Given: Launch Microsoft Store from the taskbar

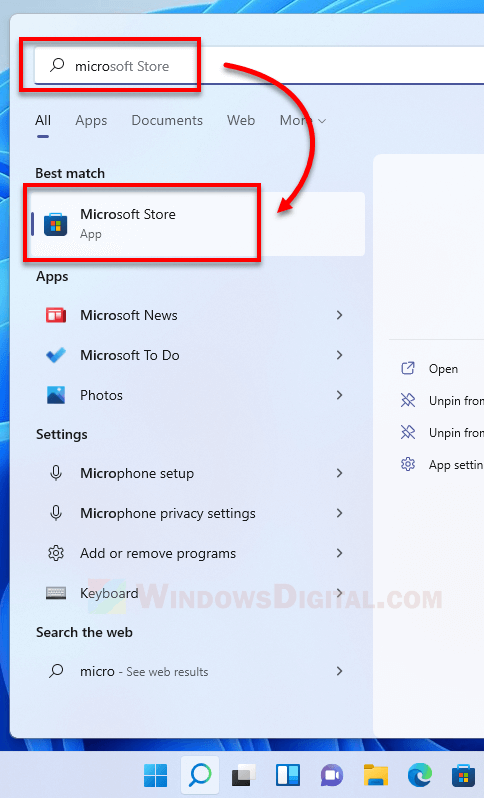Looking at the screenshot, I should 464,776.
